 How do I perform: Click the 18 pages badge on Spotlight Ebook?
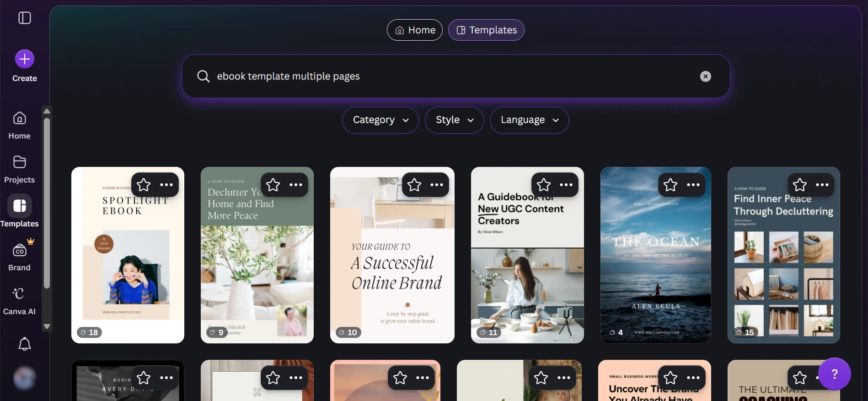(89, 332)
